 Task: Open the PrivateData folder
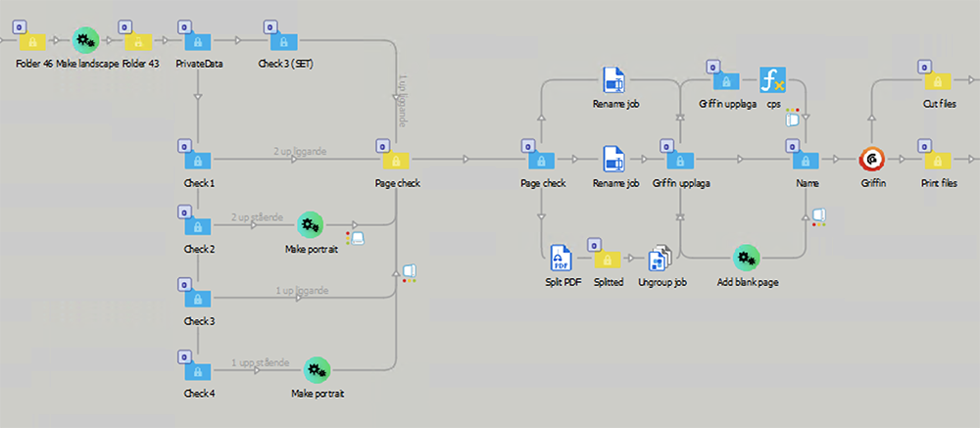point(198,41)
